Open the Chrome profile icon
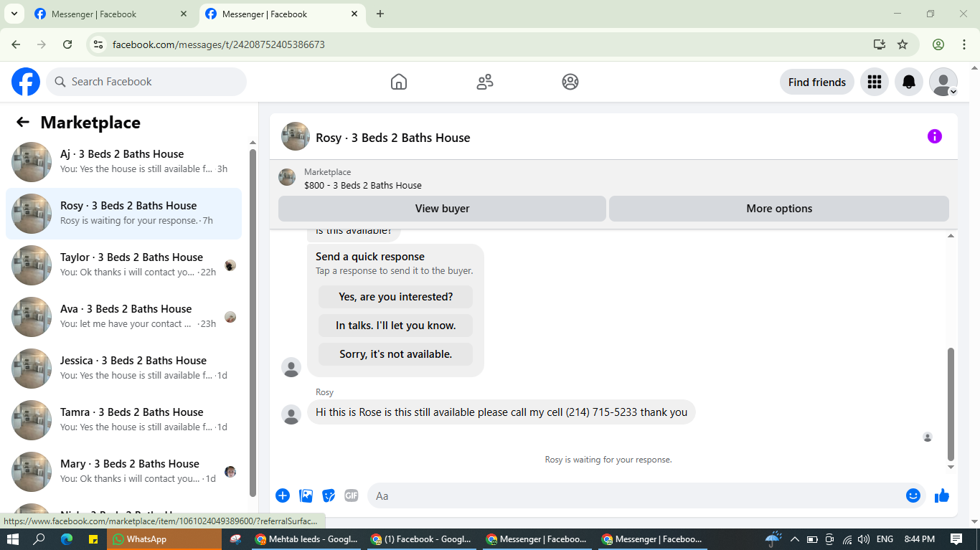The height and width of the screenshot is (550, 980). (x=938, y=44)
